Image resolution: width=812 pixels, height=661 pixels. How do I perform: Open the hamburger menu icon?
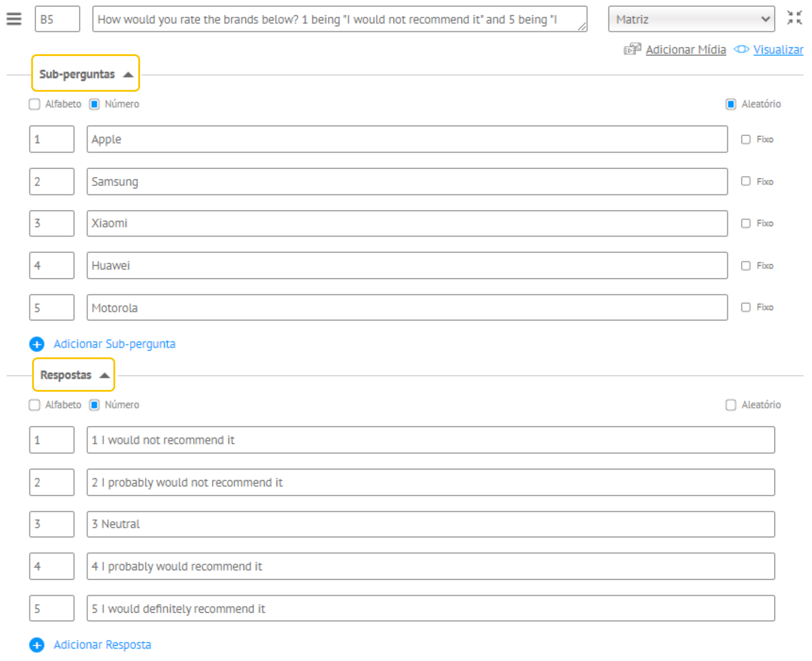pyautogui.click(x=14, y=19)
